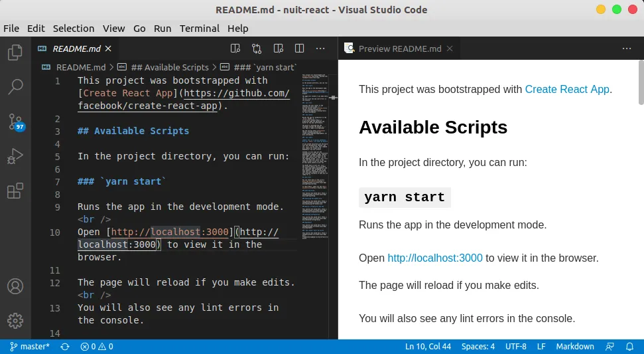This screenshot has width=644, height=354.
Task: Click the Accounts icon in activity bar
Action: [15, 287]
